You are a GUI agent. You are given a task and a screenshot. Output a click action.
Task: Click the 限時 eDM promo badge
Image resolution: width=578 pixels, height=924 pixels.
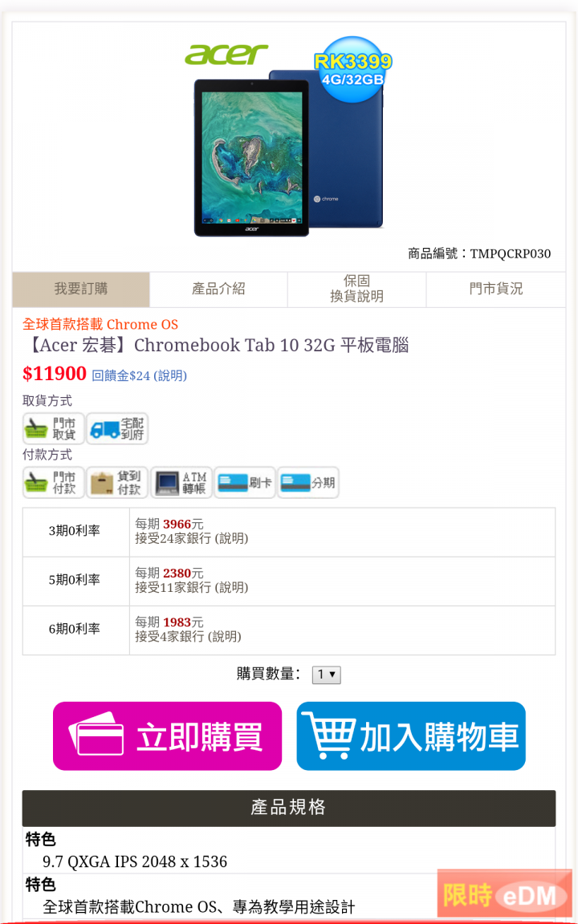click(504, 894)
